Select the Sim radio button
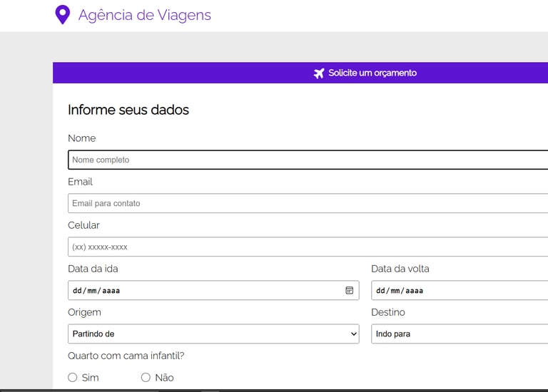This screenshot has height=392, width=548. tap(73, 377)
